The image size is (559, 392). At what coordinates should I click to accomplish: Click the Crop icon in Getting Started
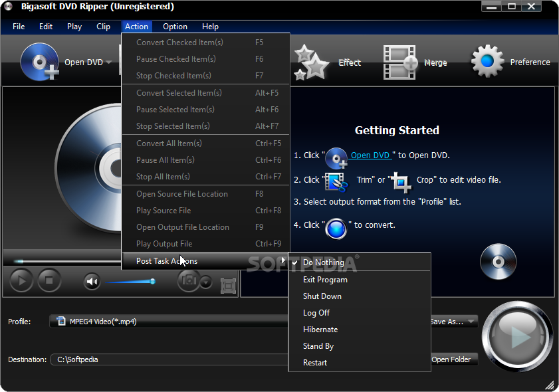tap(401, 182)
